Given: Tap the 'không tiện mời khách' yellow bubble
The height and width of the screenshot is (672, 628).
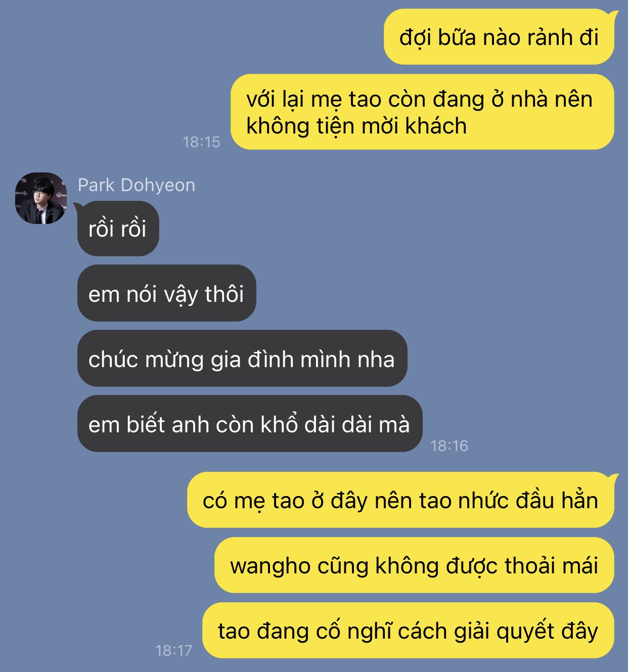Looking at the screenshot, I should tap(422, 112).
